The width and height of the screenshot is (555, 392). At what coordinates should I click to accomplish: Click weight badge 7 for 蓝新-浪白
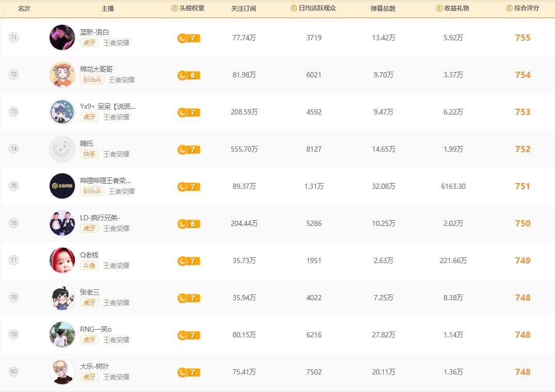tap(188, 38)
